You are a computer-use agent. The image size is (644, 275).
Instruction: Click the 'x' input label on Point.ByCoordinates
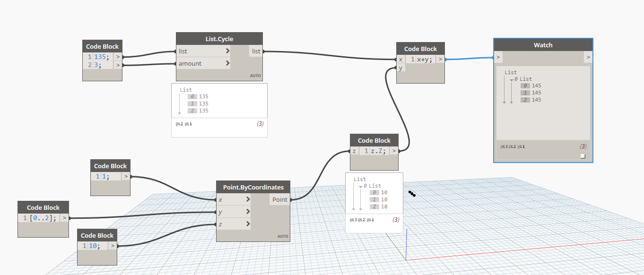[x=220, y=199]
